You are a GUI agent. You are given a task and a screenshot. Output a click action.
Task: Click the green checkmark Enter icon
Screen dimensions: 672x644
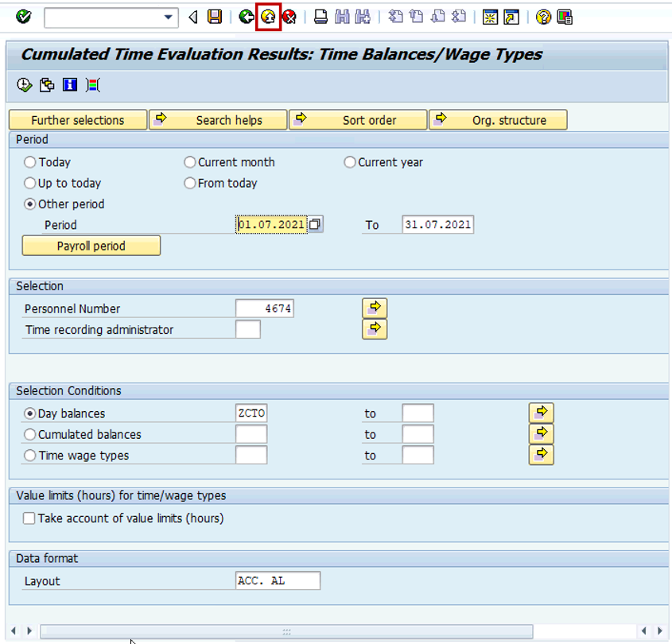pos(24,17)
